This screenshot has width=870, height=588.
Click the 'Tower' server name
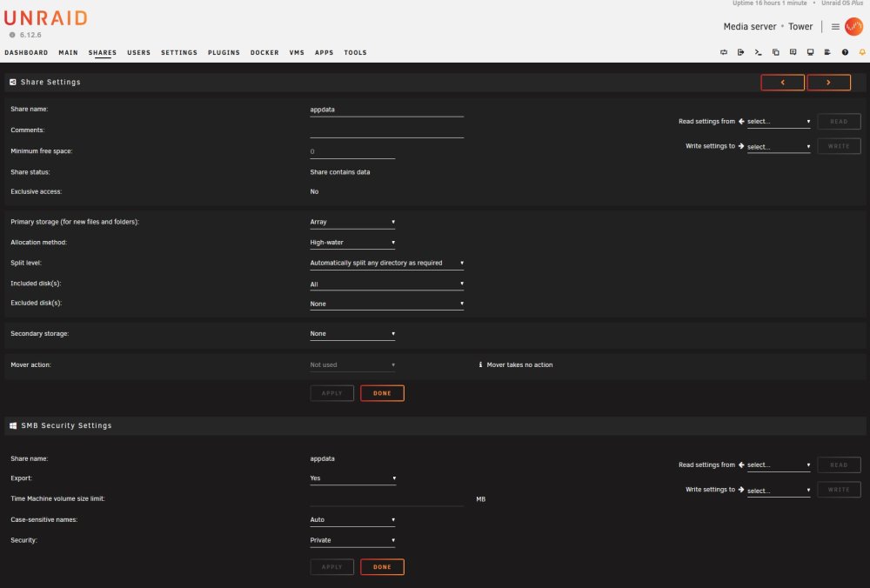coord(800,27)
